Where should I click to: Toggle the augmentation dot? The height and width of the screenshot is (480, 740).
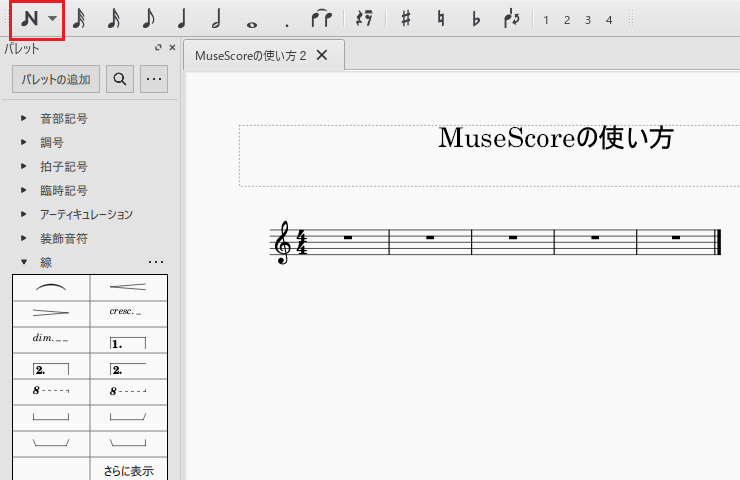point(286,25)
